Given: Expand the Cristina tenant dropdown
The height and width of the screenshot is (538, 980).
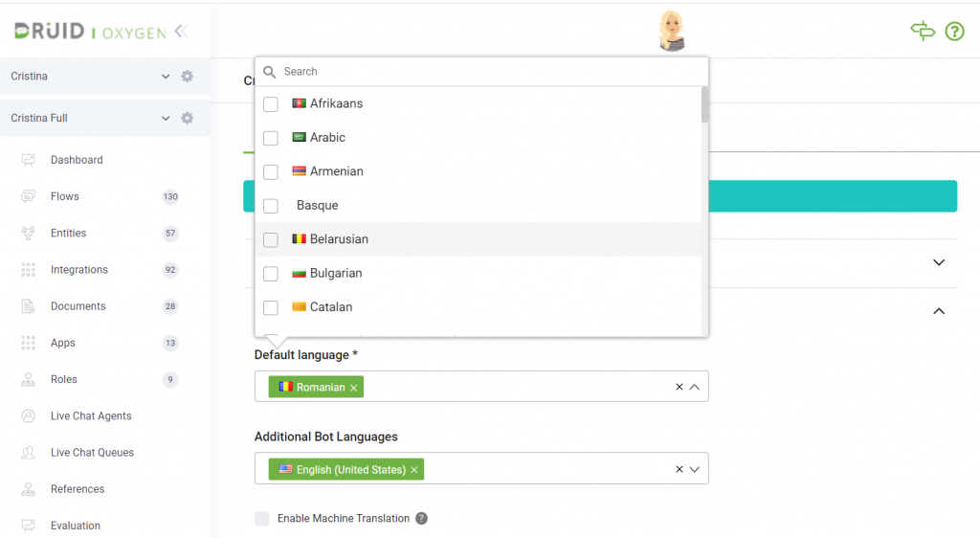Looking at the screenshot, I should coord(166,77).
